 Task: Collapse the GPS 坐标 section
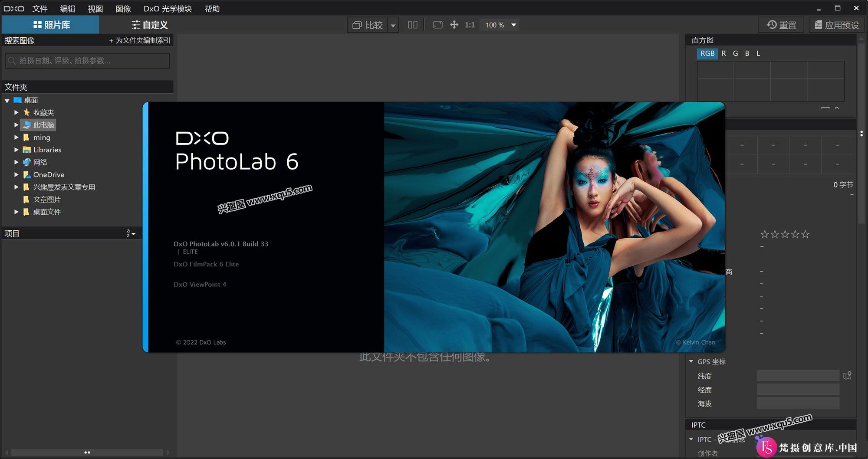pos(691,361)
